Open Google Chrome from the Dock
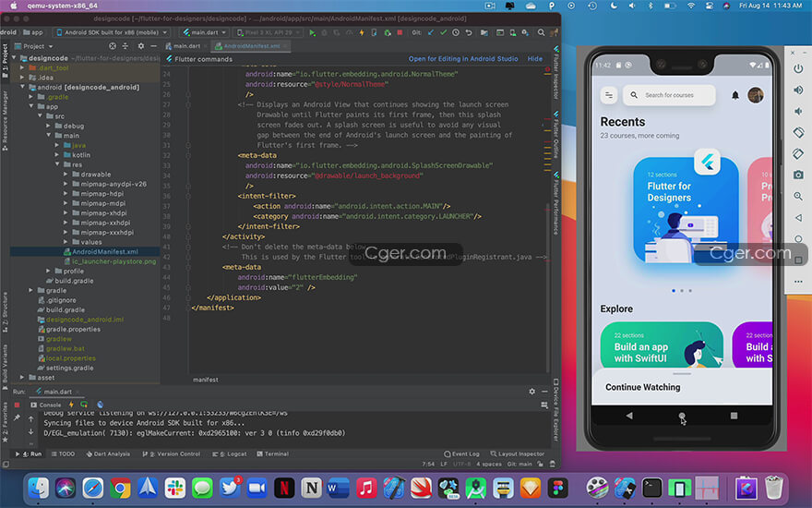Screen dimensions: 812x508 (x=120, y=488)
